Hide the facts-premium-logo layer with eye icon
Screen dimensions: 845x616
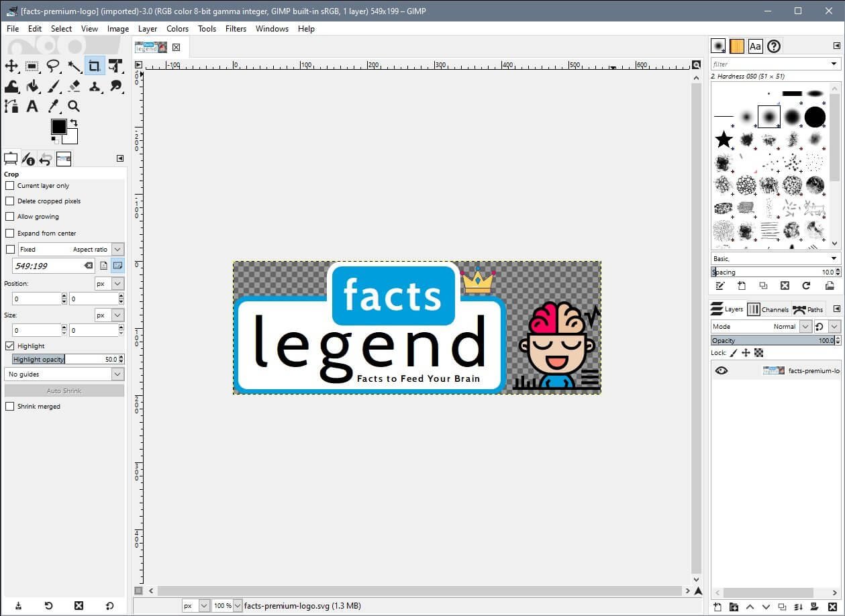(x=722, y=370)
